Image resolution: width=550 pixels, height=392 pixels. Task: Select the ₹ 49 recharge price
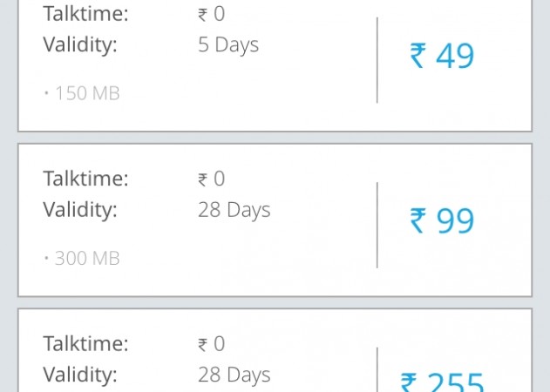pos(442,57)
